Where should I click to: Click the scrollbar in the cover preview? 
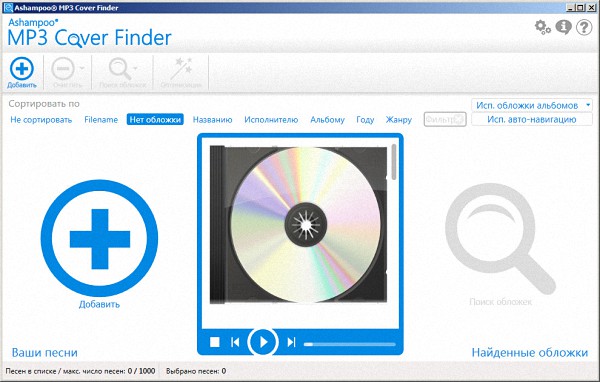pos(394,162)
